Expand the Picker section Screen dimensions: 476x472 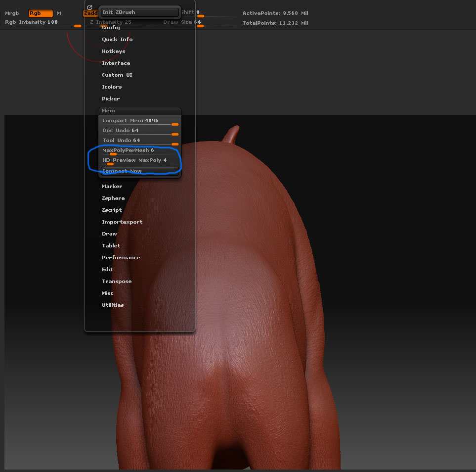coord(111,98)
